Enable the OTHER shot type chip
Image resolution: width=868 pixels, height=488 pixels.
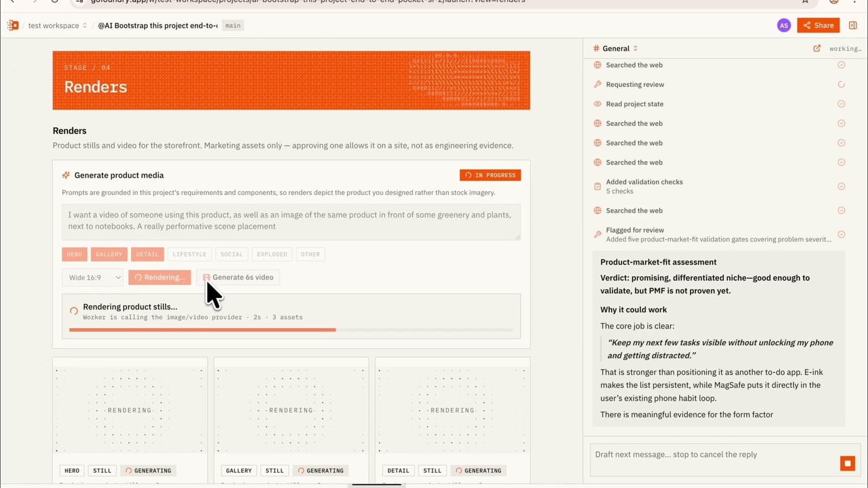coord(310,254)
